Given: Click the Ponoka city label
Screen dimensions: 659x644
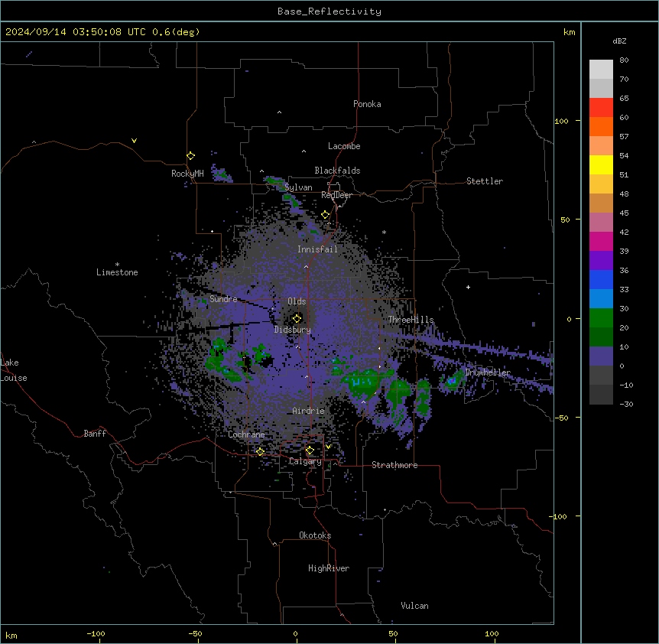Looking at the screenshot, I should coord(367,104).
